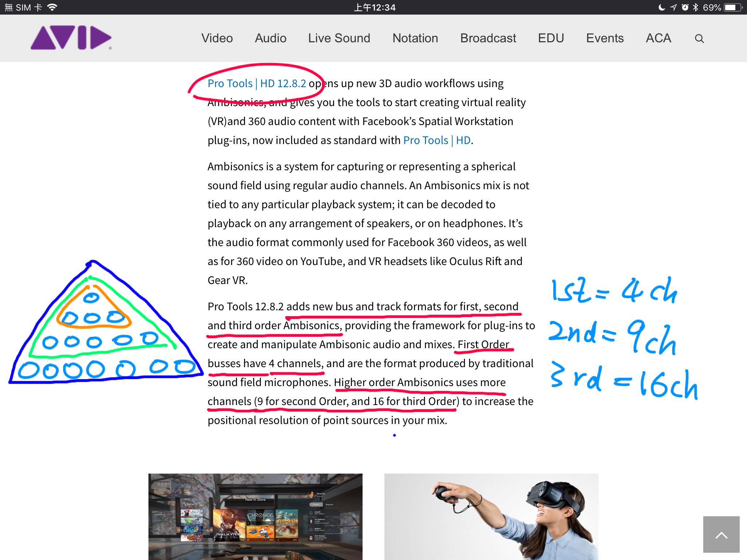Follow the Pro Tools | HD link ending paragraph
747x560 pixels.
[437, 140]
